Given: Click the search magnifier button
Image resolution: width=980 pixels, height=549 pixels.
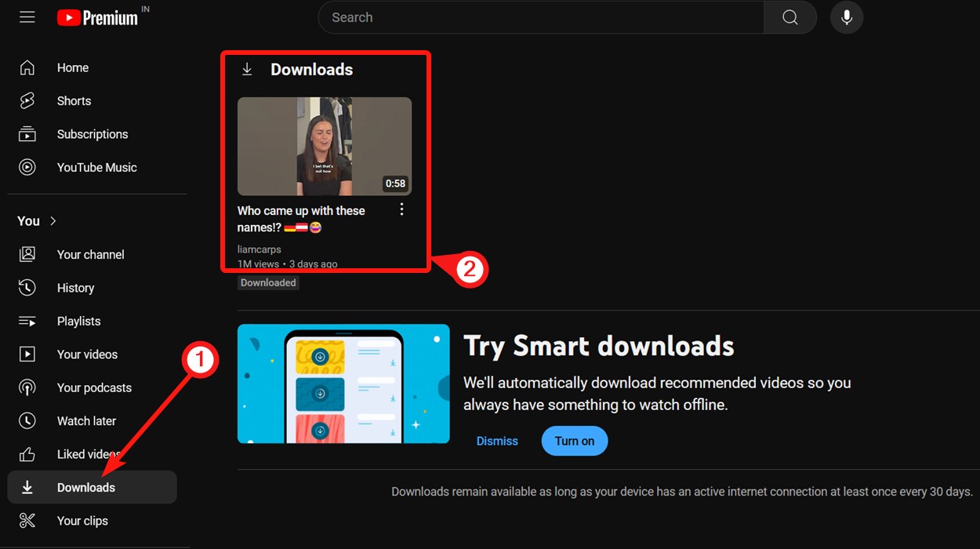Looking at the screenshot, I should (789, 16).
